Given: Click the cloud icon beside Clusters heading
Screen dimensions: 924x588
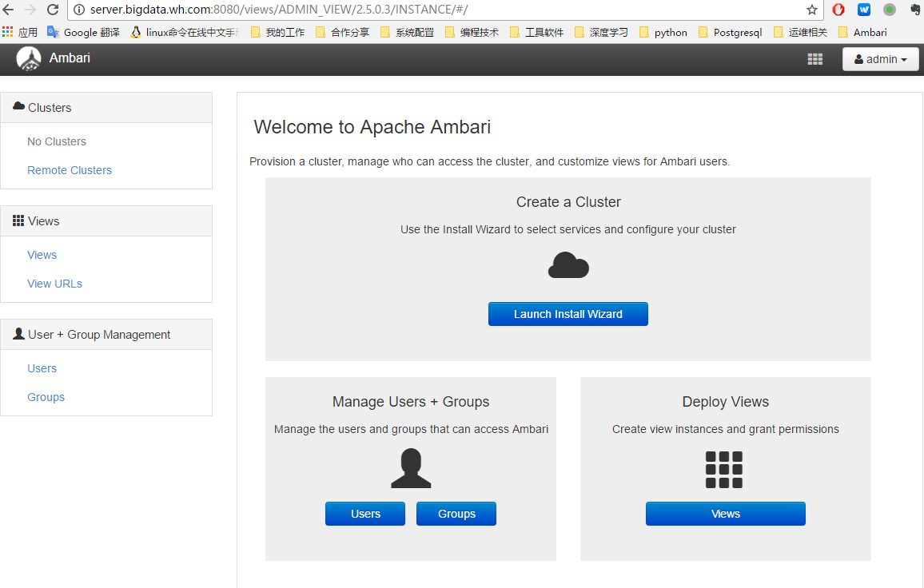Looking at the screenshot, I should click(x=19, y=106).
